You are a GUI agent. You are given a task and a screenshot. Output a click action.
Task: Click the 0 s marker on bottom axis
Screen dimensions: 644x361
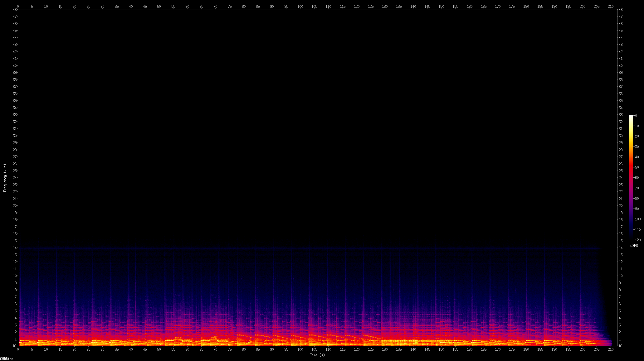coord(18,349)
